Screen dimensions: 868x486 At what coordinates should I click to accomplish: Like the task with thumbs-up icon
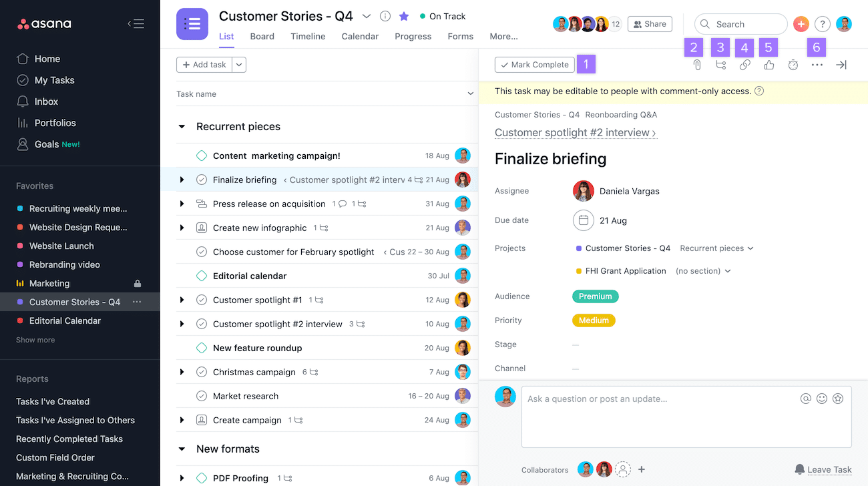pos(769,65)
